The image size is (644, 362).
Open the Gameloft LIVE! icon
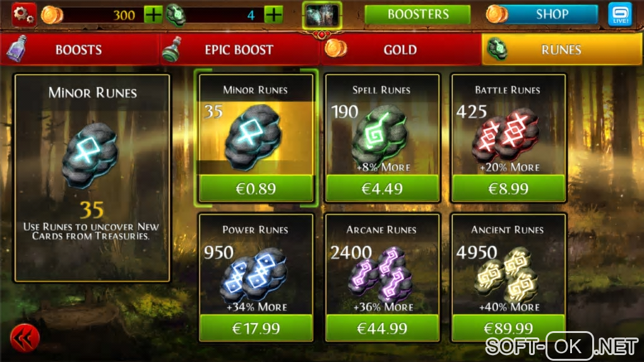[x=620, y=15]
